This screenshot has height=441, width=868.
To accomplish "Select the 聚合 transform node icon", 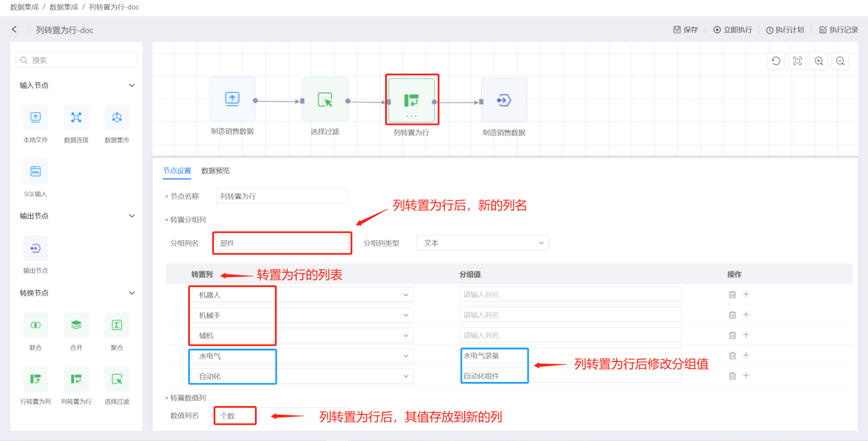I will pyautogui.click(x=117, y=325).
